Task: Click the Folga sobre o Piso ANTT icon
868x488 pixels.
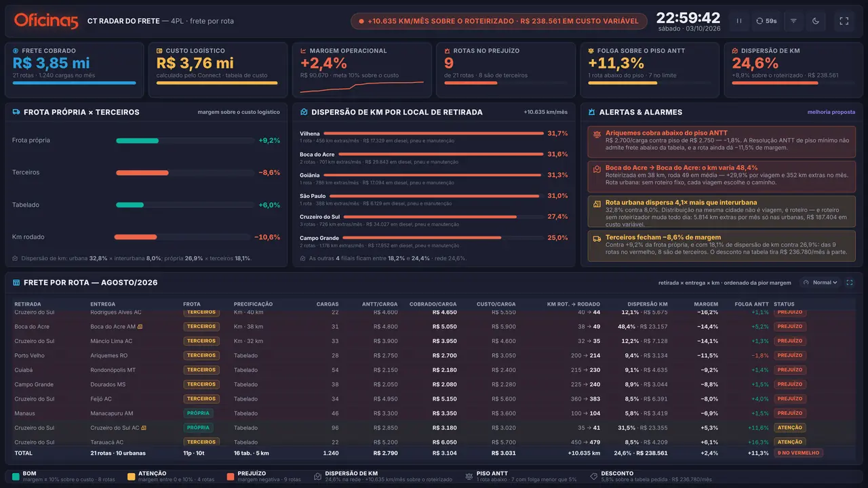Action: pyautogui.click(x=591, y=51)
